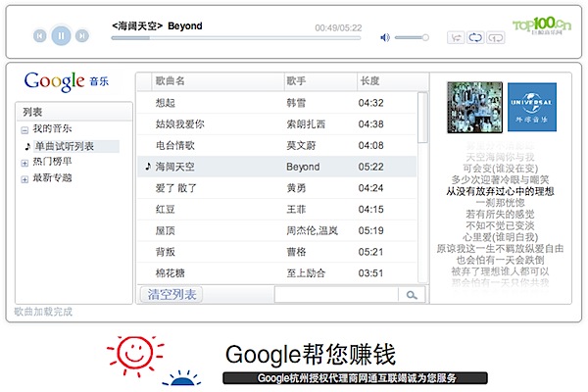Collapse the 我的音乐 tree node

24,130
